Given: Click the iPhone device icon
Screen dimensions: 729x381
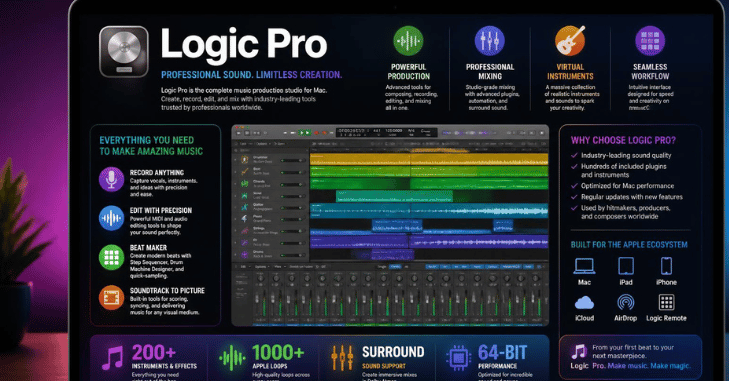Looking at the screenshot, I should click(x=666, y=267).
